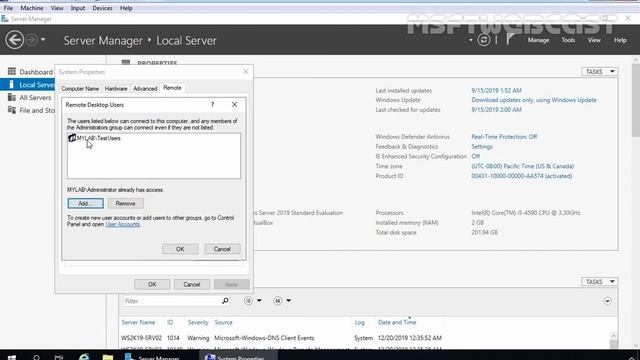The width and height of the screenshot is (640, 360).
Task: Open VirtualBox File menu
Action: coord(8,8)
